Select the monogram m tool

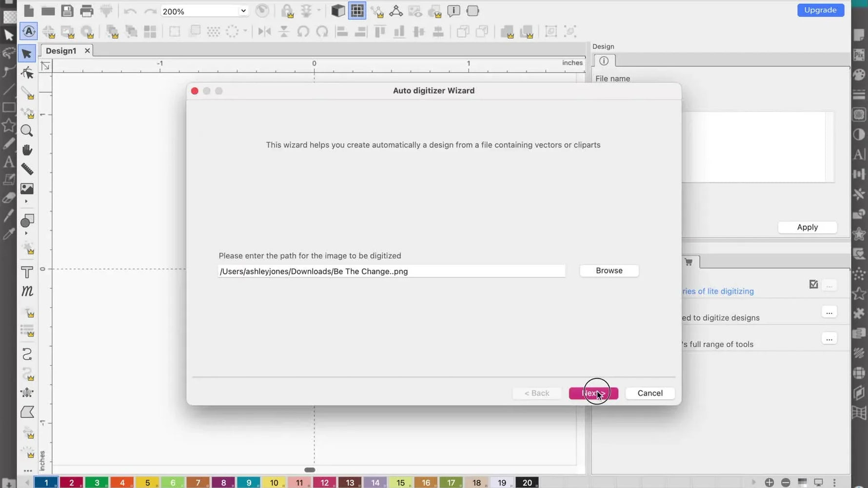(x=27, y=291)
